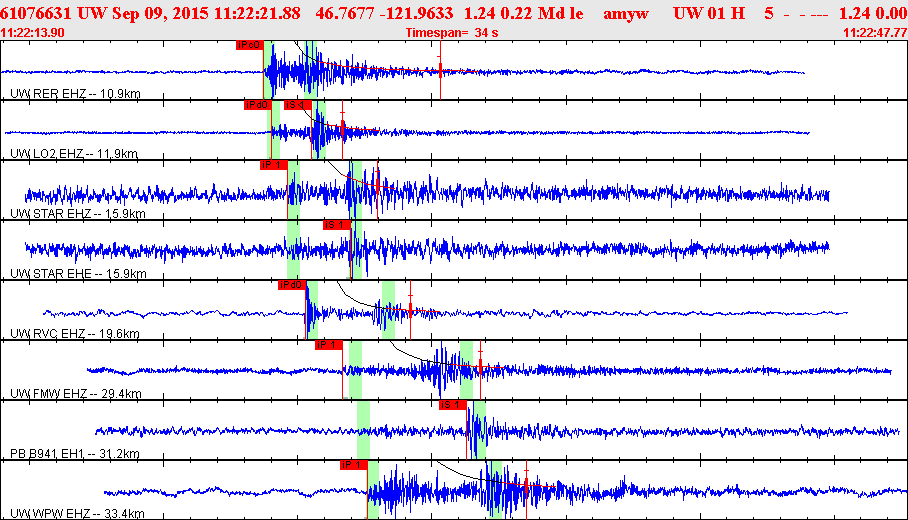
Task: Click the Timespan 34 s text
Action: tap(452, 33)
